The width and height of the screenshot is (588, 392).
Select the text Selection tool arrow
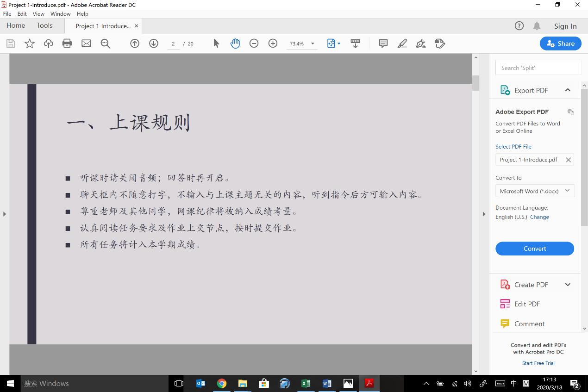pos(216,43)
